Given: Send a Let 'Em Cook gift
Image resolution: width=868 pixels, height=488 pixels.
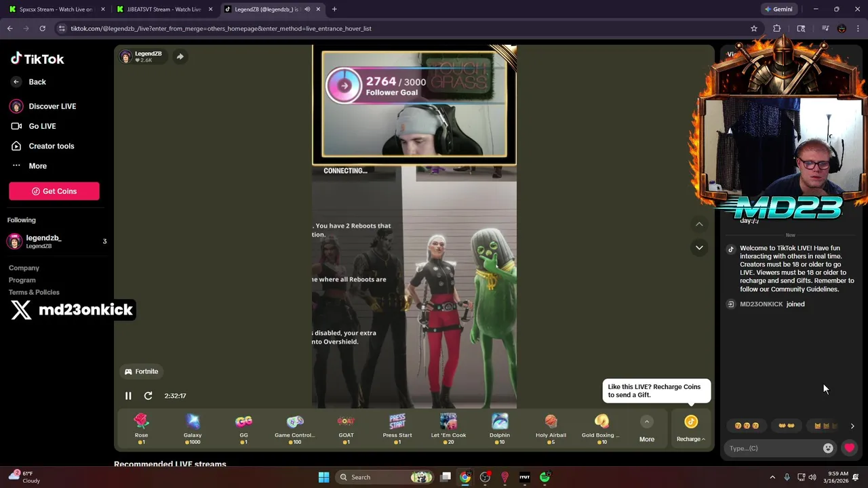Looking at the screenshot, I should (448, 429).
